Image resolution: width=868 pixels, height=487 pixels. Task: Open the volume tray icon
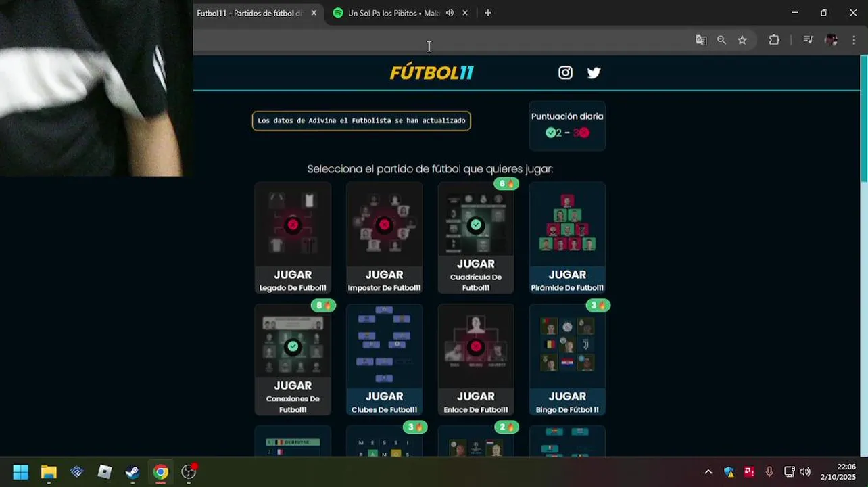[805, 471]
